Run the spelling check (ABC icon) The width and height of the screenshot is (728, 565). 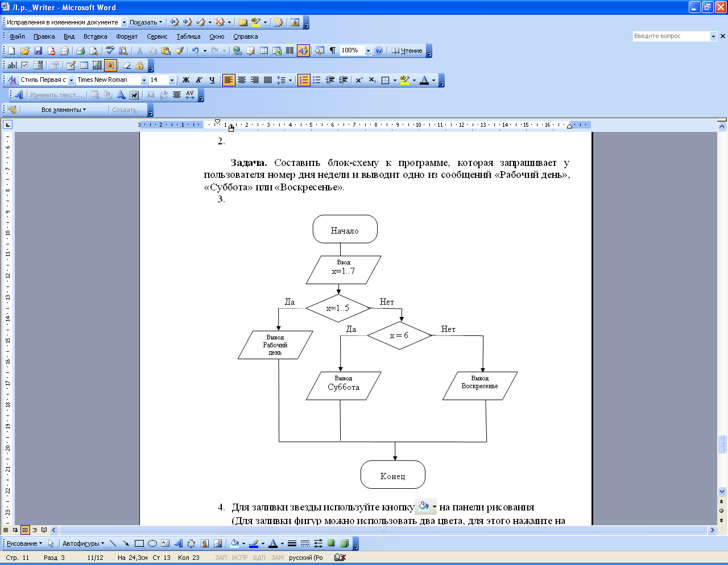(110, 51)
